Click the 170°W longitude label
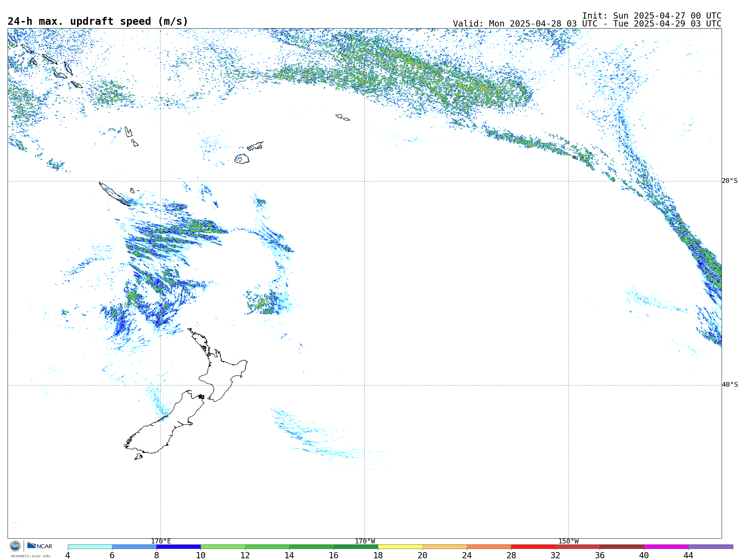The width and height of the screenshot is (744, 560). coord(365,541)
